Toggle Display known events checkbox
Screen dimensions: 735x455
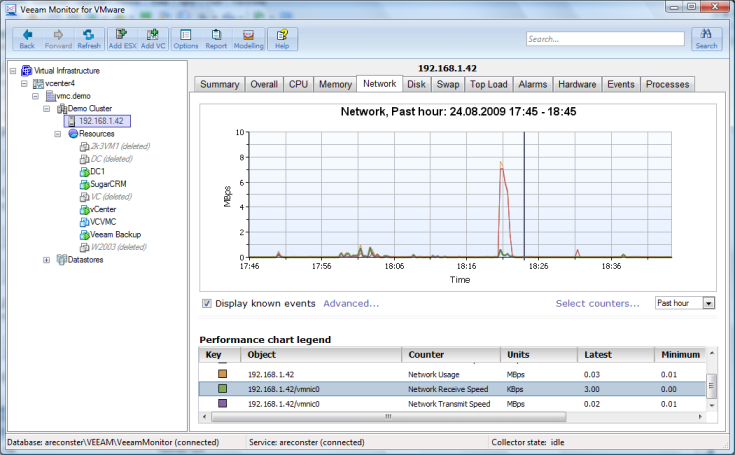pyautogui.click(x=207, y=303)
